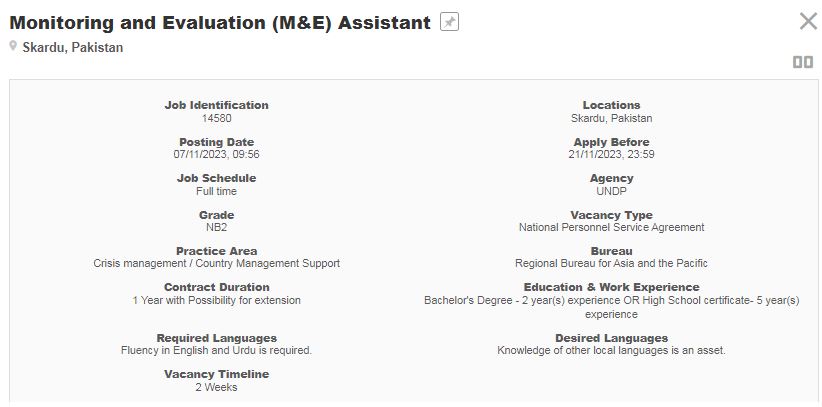Click the location marker icon beside Skardu

pyautogui.click(x=13, y=47)
